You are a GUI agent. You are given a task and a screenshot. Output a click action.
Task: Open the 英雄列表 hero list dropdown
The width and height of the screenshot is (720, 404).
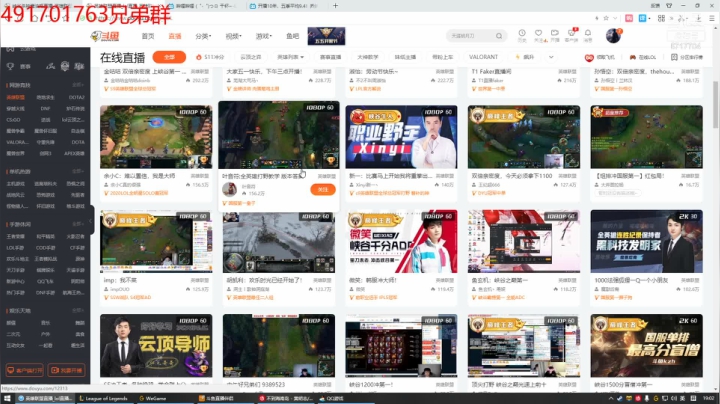290,57
